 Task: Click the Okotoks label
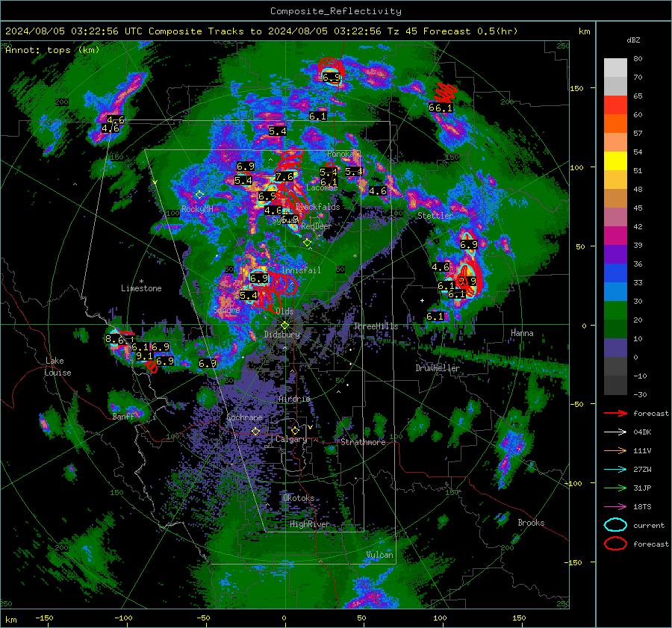tap(299, 498)
